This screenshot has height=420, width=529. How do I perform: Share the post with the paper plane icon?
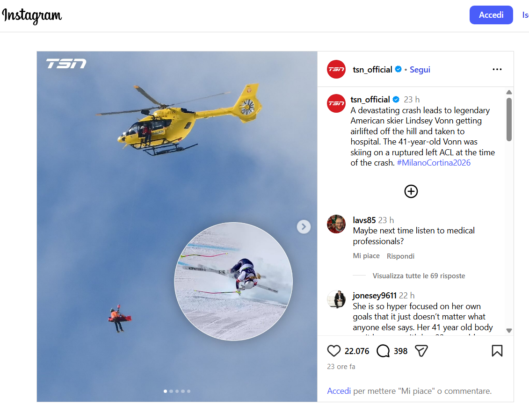coord(421,351)
